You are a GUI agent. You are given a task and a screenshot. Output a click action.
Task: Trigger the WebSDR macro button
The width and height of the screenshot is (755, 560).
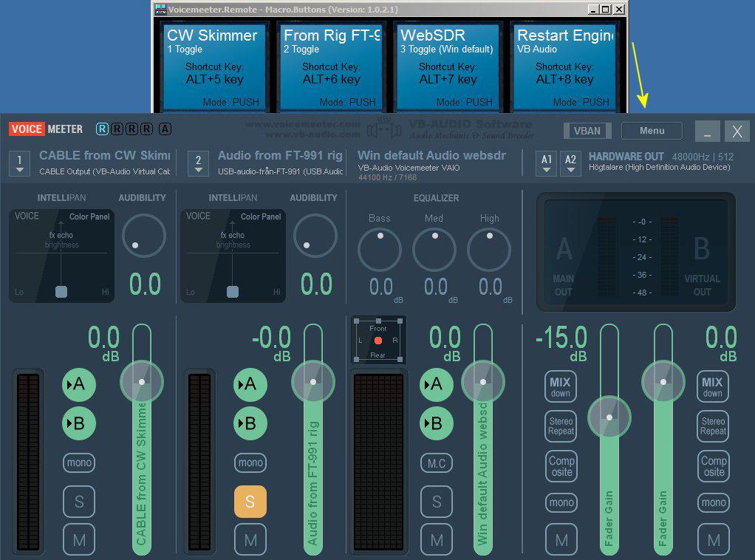(448, 66)
